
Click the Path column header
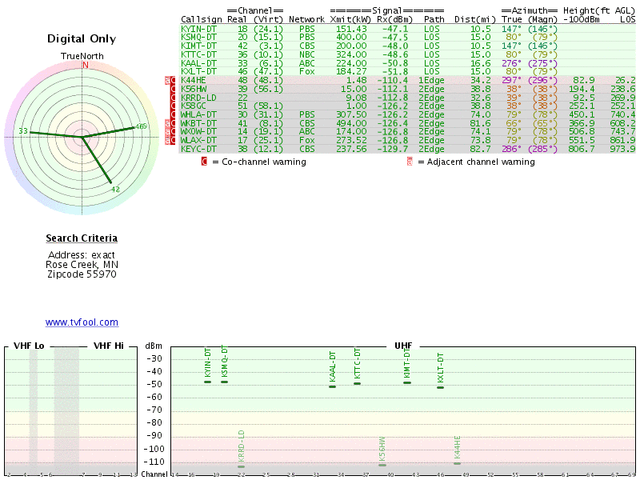[434, 20]
